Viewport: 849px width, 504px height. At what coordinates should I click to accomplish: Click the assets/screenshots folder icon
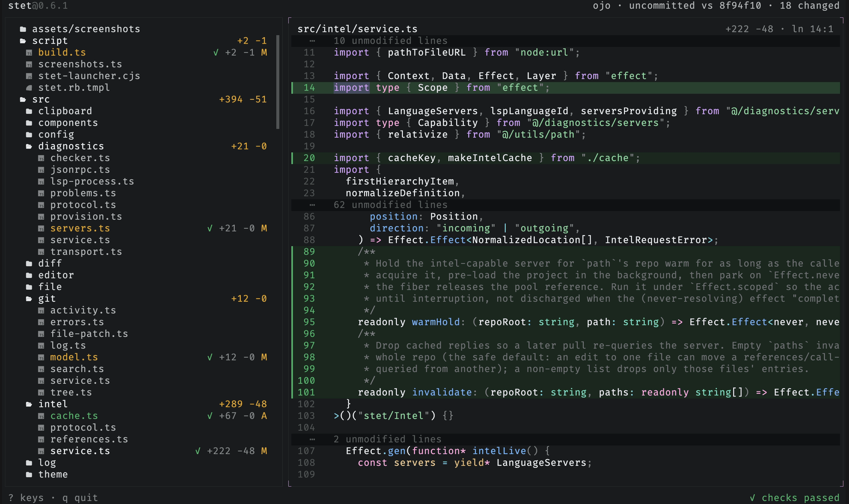tap(23, 29)
